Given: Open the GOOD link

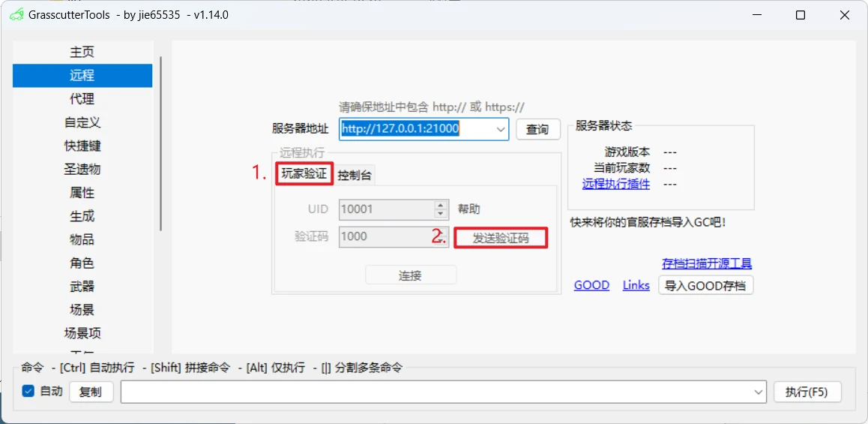Looking at the screenshot, I should [591, 285].
